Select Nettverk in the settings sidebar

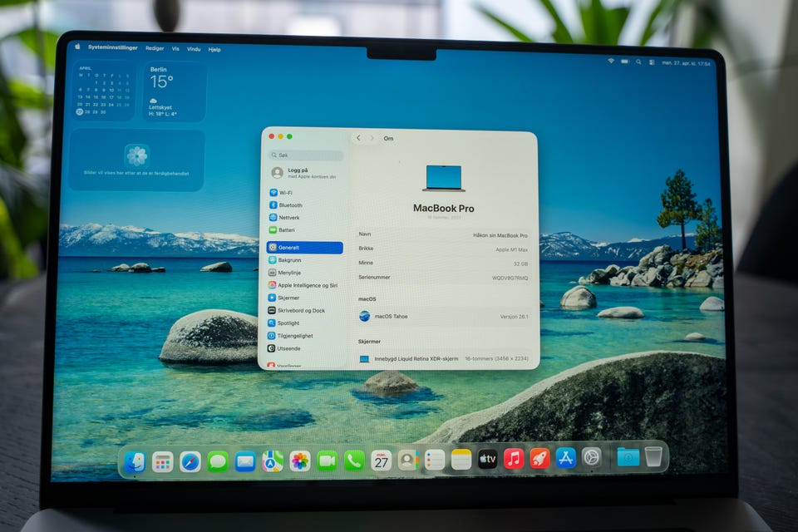point(304,218)
